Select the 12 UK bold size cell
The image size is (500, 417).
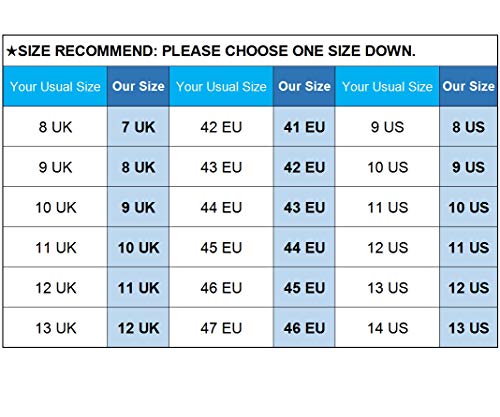pyautogui.click(x=138, y=328)
